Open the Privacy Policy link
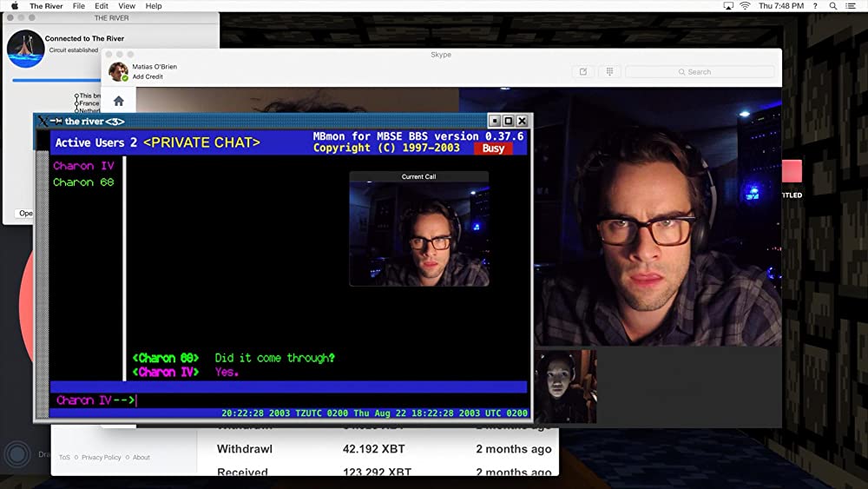This screenshot has width=868, height=489. tap(102, 457)
